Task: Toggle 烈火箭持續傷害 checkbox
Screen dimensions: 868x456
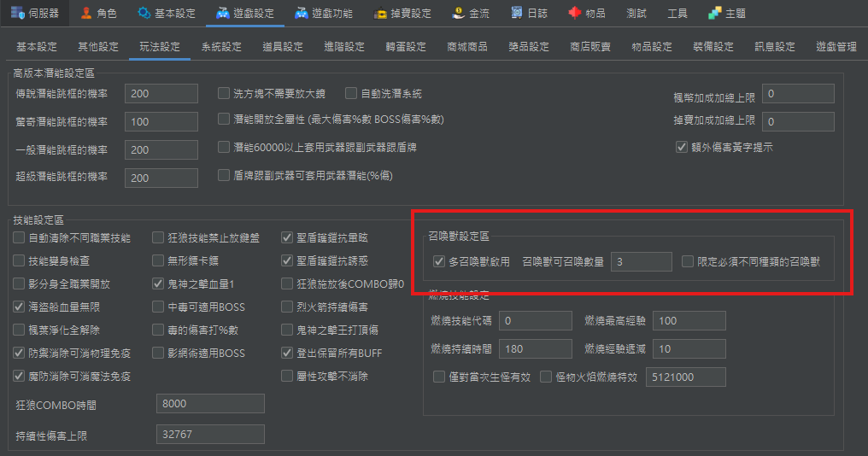Action: click(x=287, y=307)
